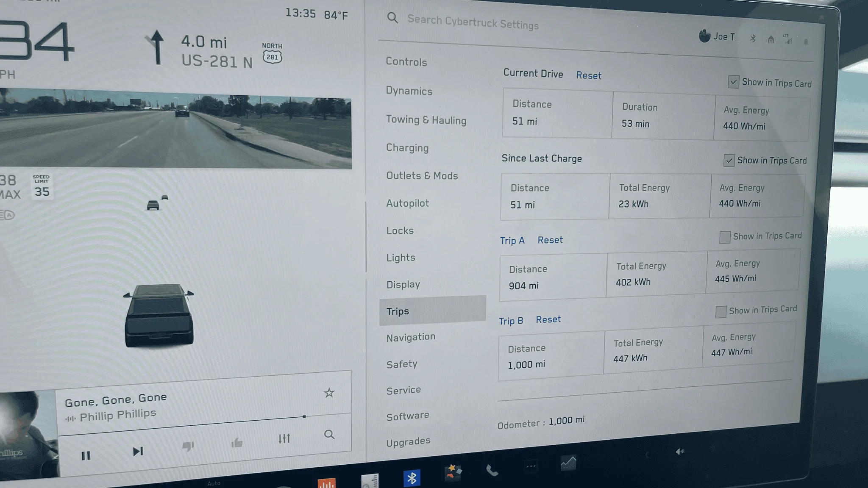Screen dimensions: 868x488
Task: Tap the Cybertruck vehicle visualization
Action: [159, 315]
